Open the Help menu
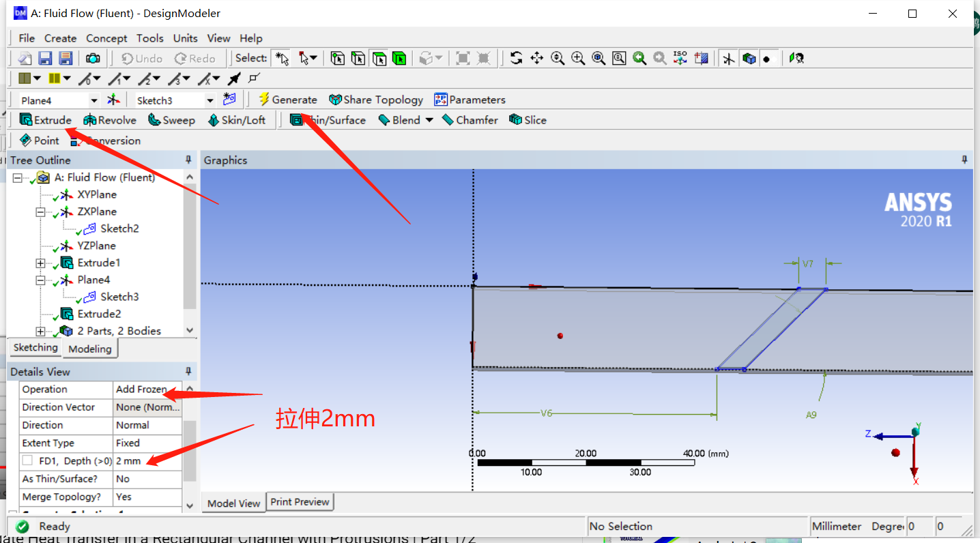The height and width of the screenshot is (543, 980). [x=251, y=38]
